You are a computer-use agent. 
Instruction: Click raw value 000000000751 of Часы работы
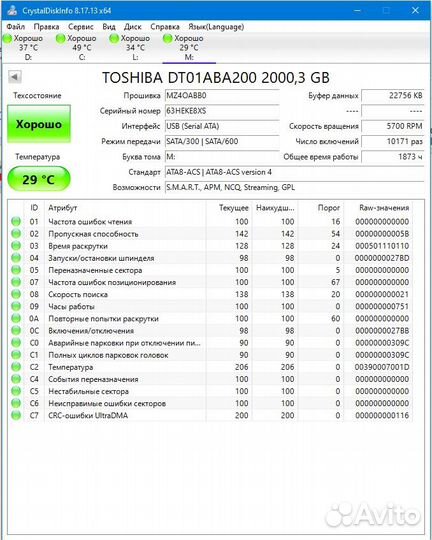pos(382,307)
